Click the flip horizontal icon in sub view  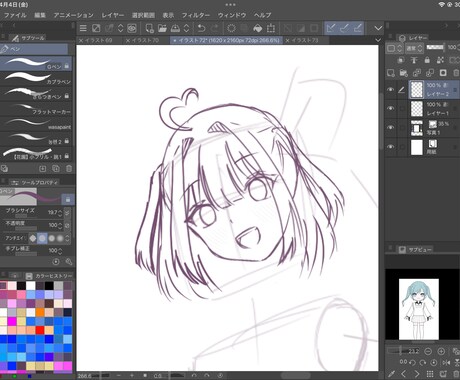446,362
